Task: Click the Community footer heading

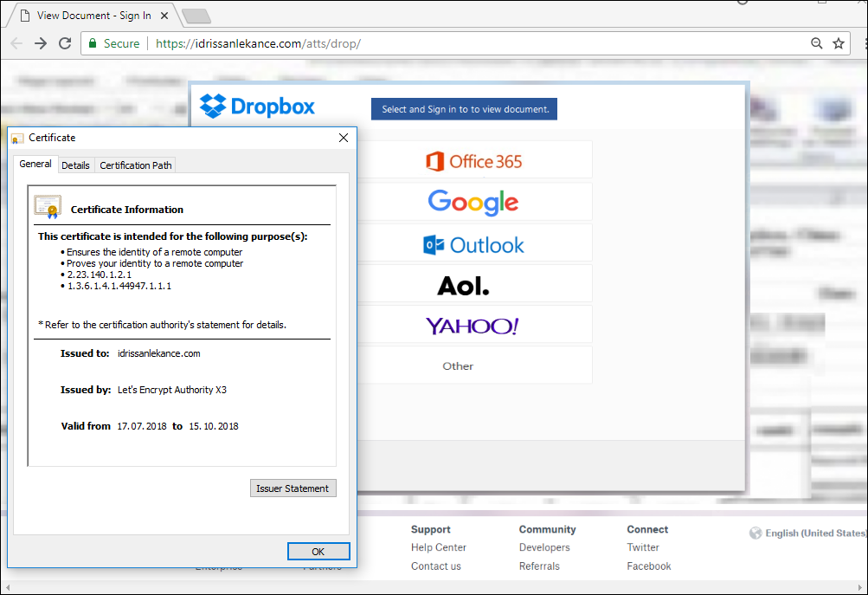Action: tap(548, 529)
